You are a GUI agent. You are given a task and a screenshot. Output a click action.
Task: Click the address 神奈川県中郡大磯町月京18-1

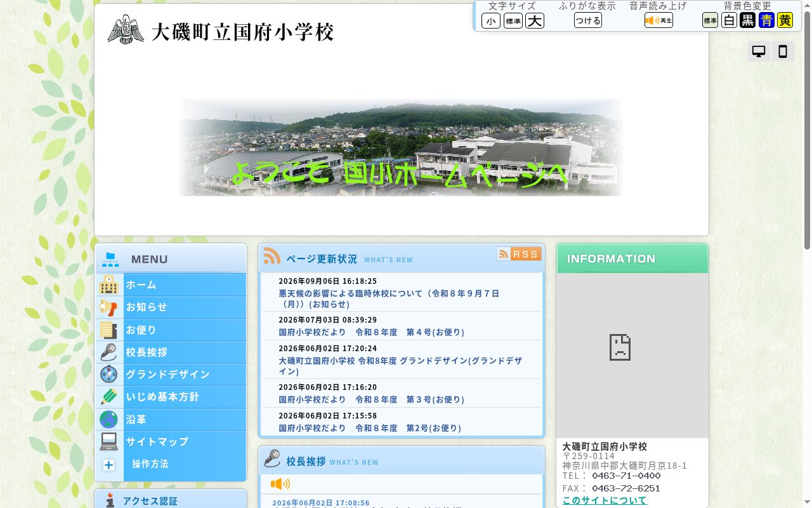point(625,465)
